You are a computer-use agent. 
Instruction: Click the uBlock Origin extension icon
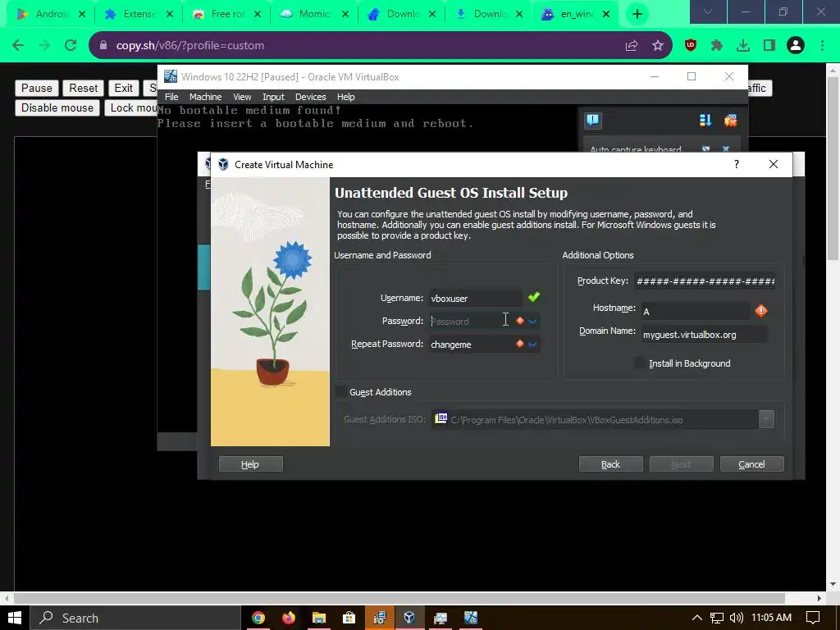point(691,45)
